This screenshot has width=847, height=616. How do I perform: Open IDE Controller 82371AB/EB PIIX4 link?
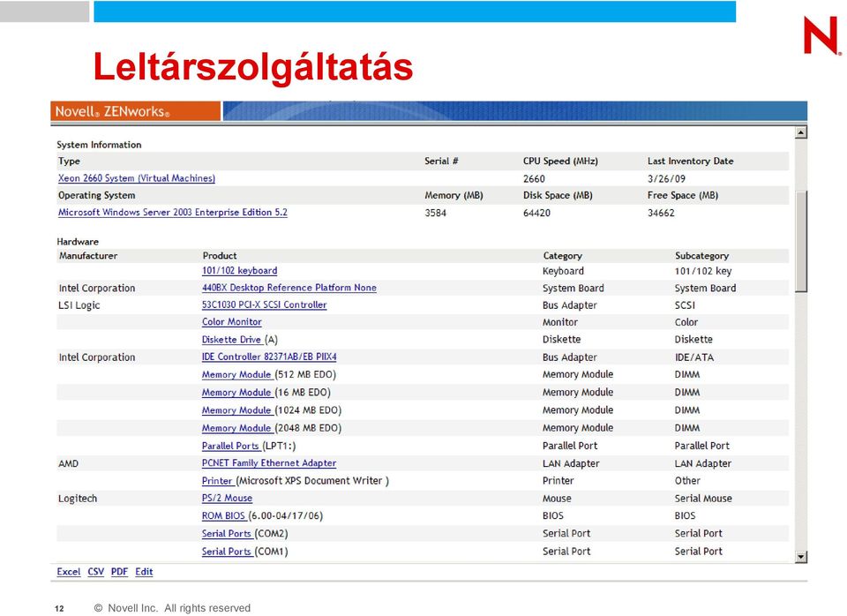pyautogui.click(x=269, y=357)
